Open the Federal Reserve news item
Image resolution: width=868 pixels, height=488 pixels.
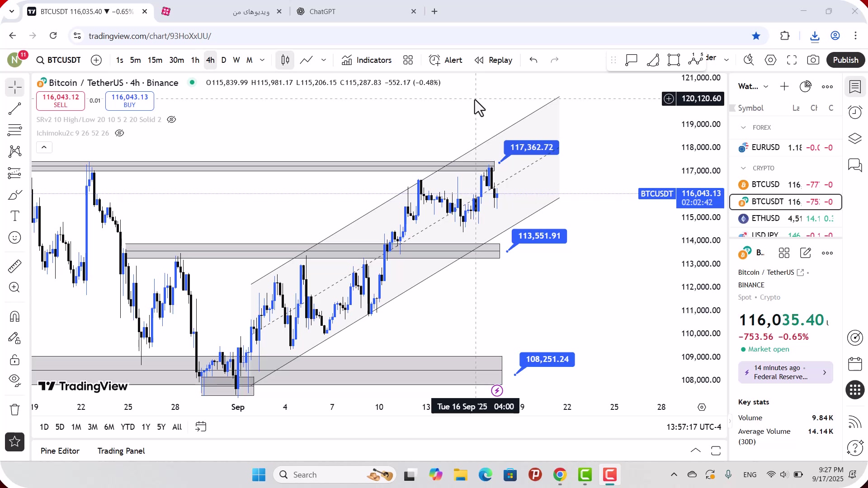coord(785,372)
